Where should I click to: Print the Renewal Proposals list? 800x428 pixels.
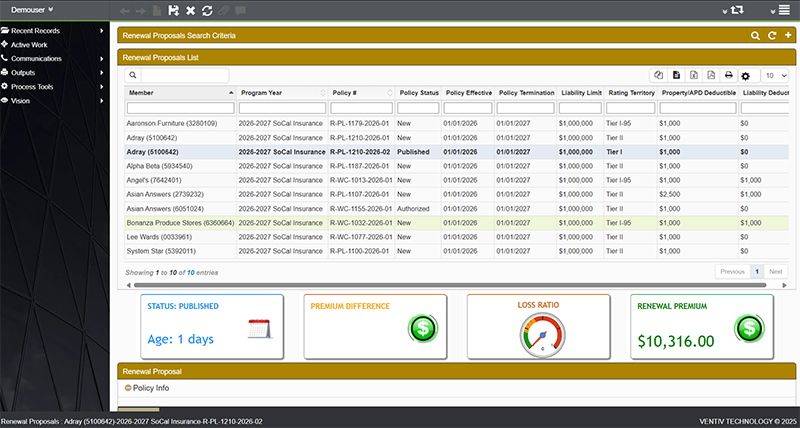pyautogui.click(x=729, y=75)
